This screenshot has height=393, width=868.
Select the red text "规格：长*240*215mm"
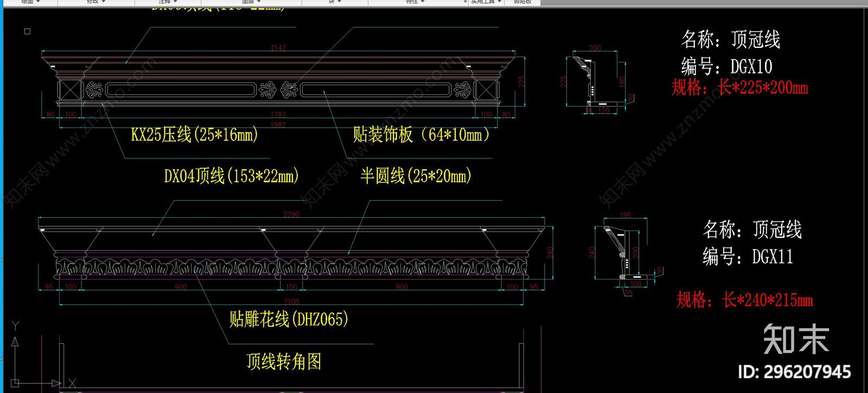pos(744,299)
